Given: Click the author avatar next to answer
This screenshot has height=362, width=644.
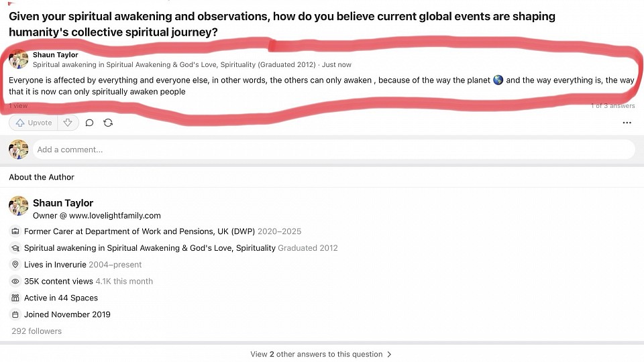Looking at the screenshot, I should click(x=18, y=59).
